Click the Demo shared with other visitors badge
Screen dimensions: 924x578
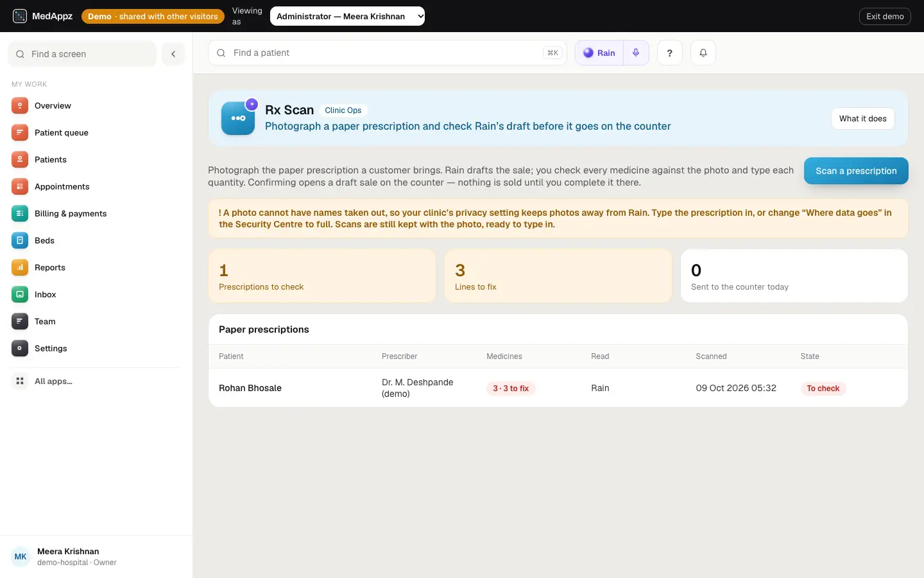coord(153,16)
